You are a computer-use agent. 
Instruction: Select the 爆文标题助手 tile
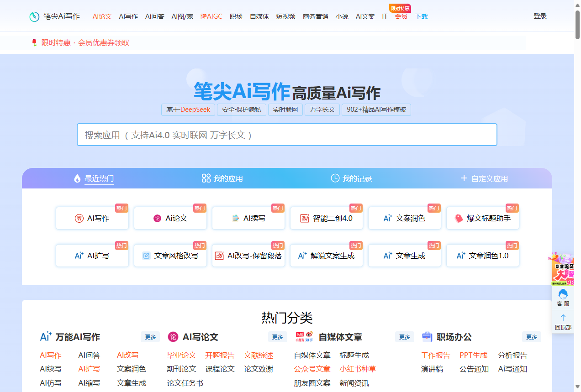[483, 218]
